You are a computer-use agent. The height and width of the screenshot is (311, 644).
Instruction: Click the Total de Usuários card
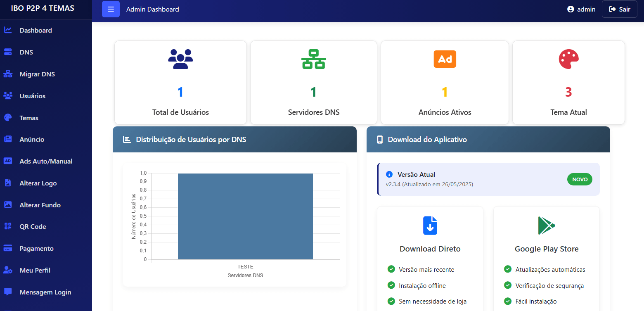point(180,83)
